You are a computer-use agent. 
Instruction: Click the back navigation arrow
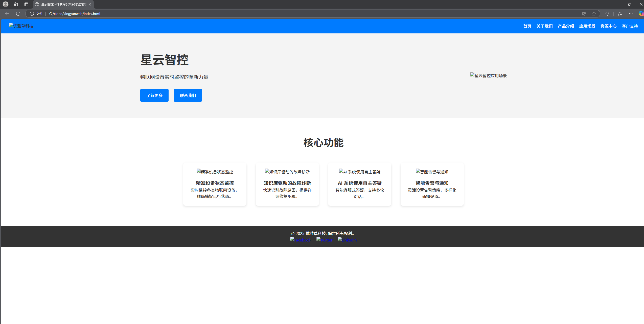click(x=7, y=14)
